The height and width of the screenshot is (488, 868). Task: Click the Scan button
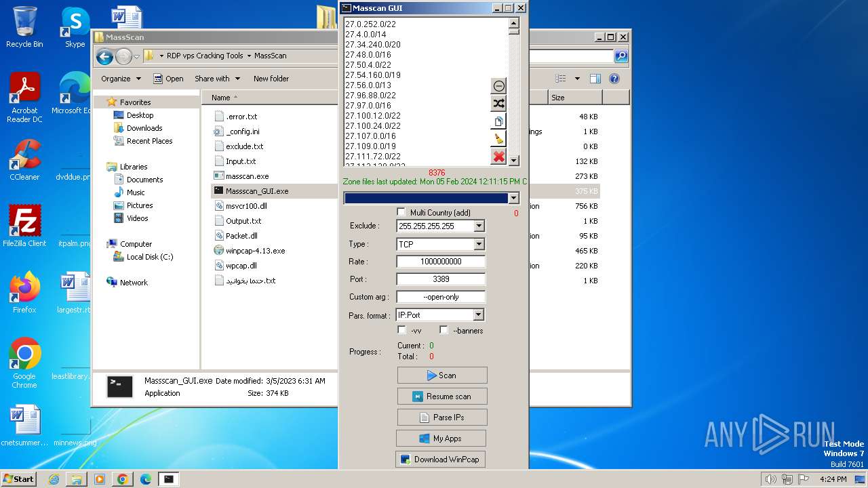coord(442,375)
